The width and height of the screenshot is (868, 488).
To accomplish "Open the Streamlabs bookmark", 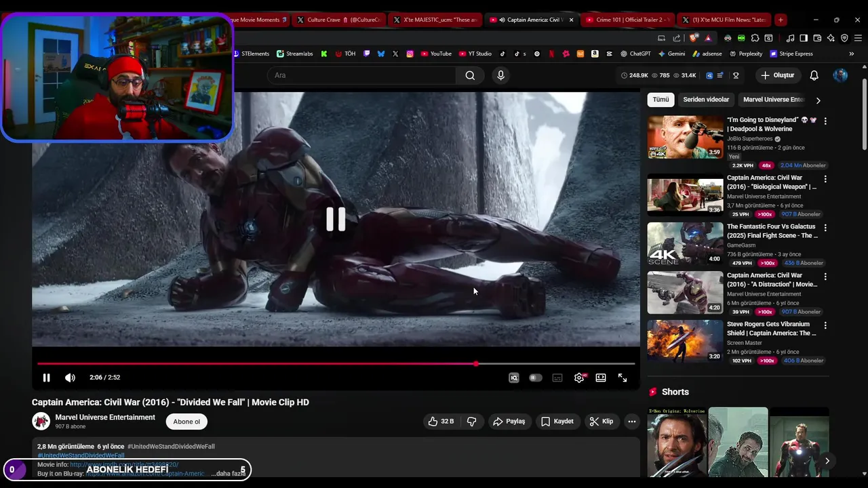I will [294, 54].
